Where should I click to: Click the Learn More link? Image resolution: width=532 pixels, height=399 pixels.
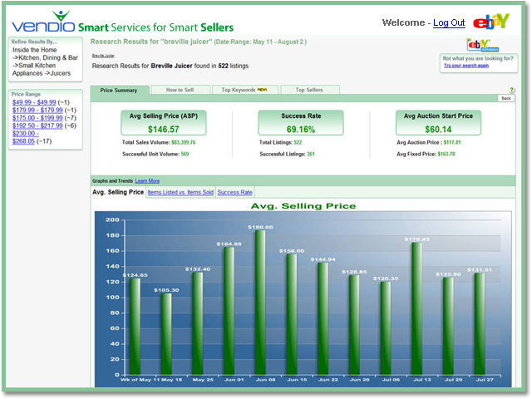point(147,181)
